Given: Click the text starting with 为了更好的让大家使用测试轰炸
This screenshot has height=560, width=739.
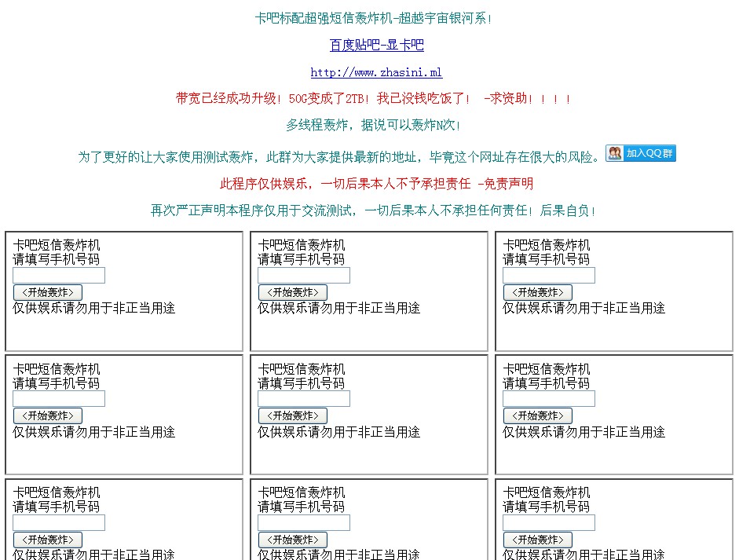Looking at the screenshot, I should (338, 157).
